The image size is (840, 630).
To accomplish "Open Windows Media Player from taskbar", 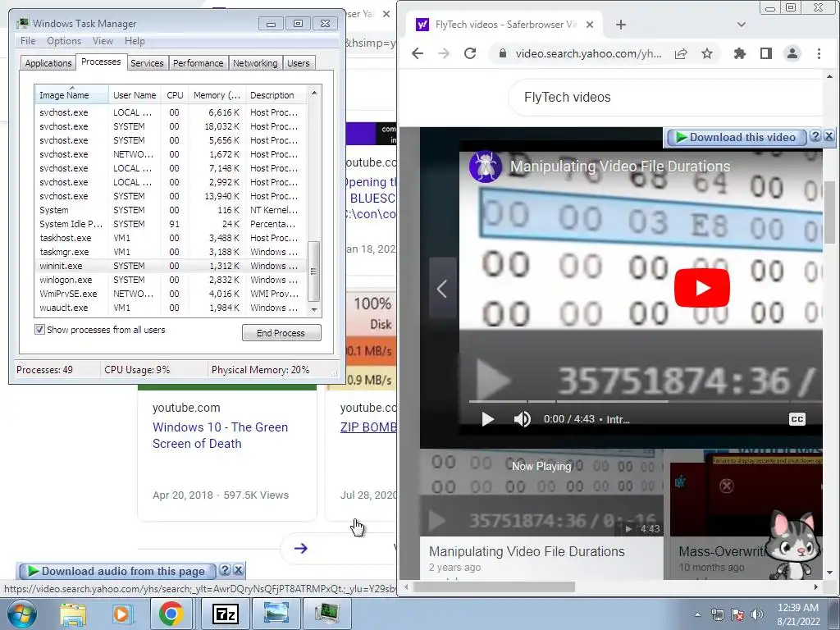I will (121, 614).
